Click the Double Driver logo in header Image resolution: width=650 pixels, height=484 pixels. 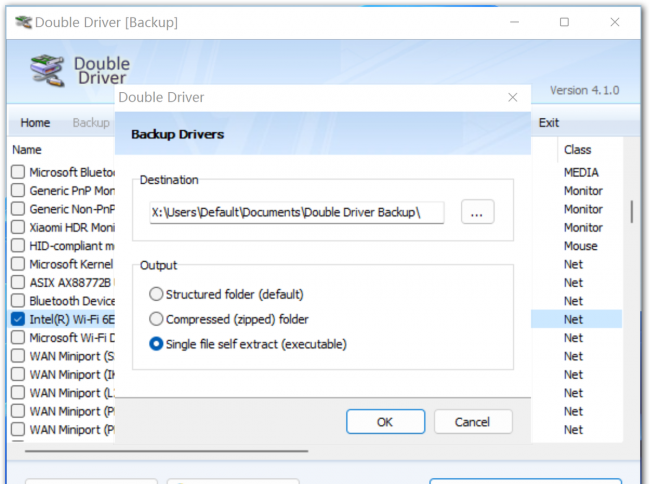(x=47, y=70)
